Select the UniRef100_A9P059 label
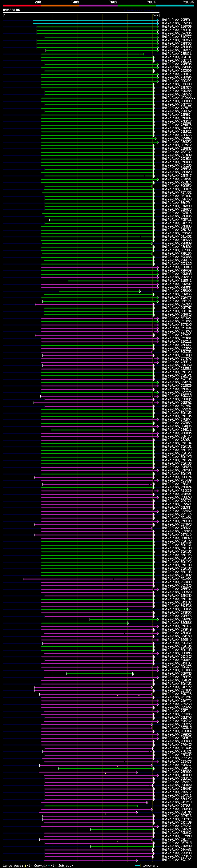197x868 pixels. (177, 271)
